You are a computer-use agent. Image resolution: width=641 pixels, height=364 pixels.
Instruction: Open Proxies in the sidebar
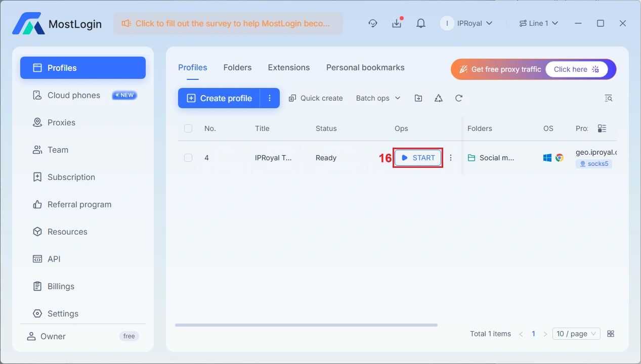[83, 122]
